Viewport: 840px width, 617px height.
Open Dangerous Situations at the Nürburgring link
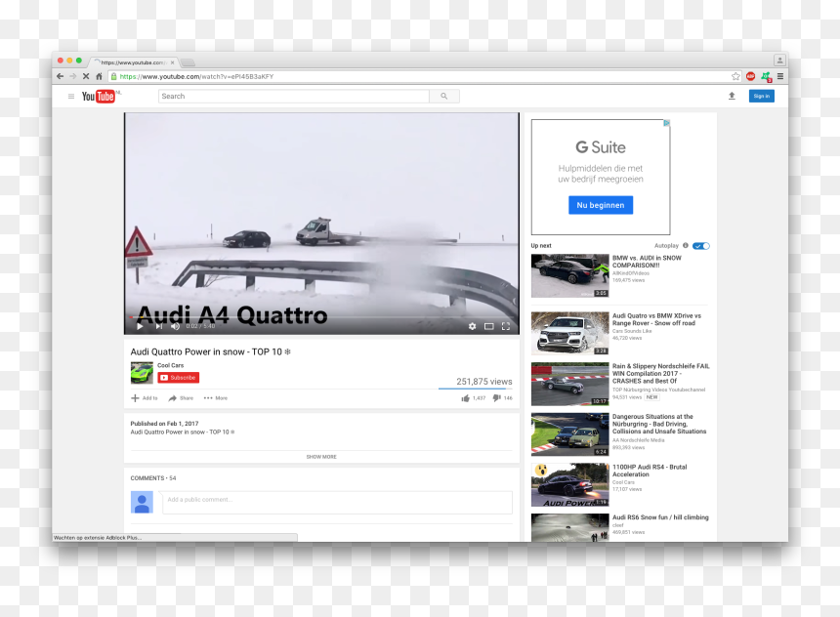[x=659, y=424]
